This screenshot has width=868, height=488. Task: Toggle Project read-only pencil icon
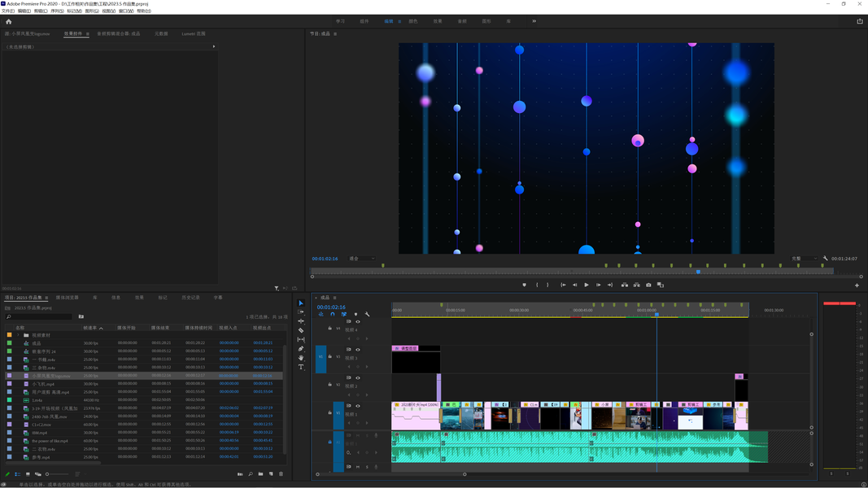[x=7, y=474]
